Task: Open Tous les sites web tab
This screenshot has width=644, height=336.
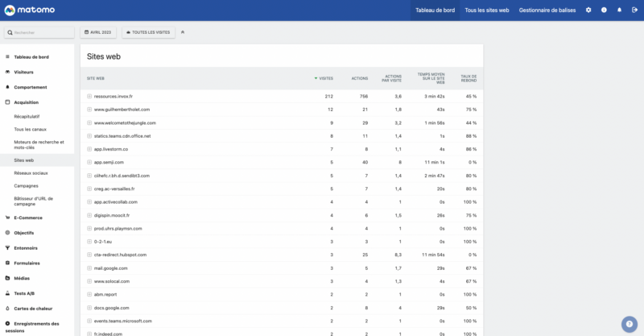Action: [x=487, y=10]
